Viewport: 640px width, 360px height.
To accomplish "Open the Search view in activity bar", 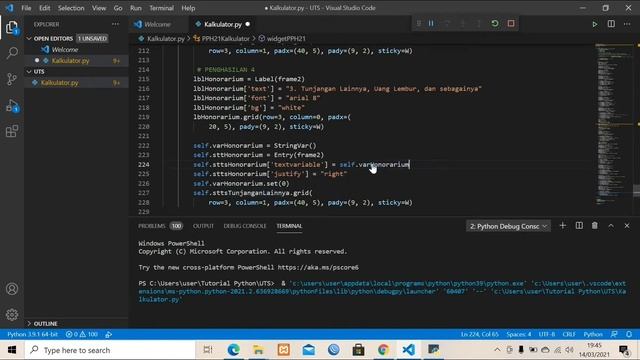I will 12,53.
